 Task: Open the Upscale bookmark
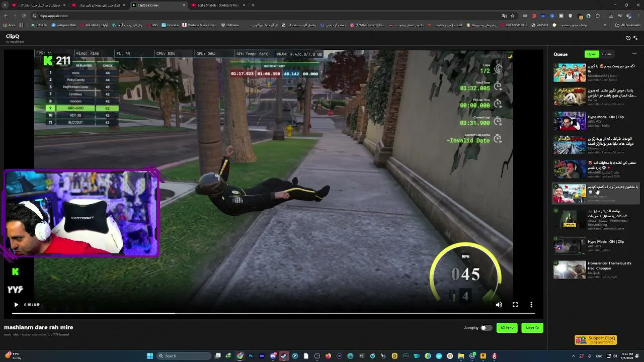(170, 25)
